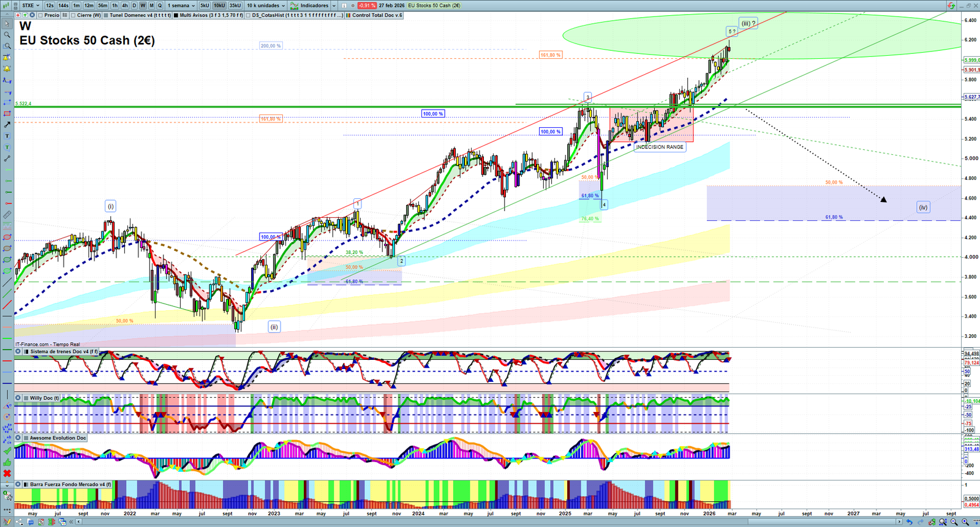
Task: Close the Awesome Evolution Doc panel
Action: pos(18,438)
